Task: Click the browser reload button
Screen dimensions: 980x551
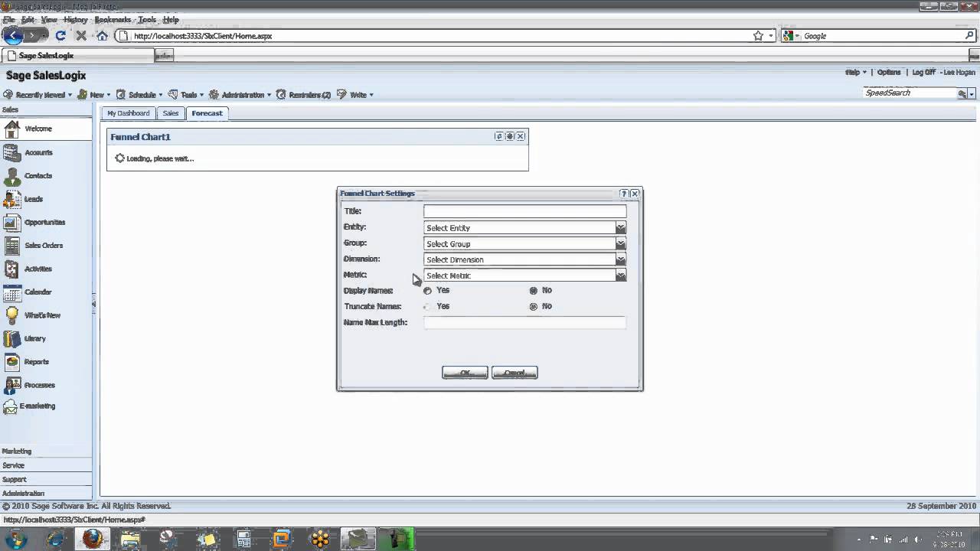Action: (60, 36)
